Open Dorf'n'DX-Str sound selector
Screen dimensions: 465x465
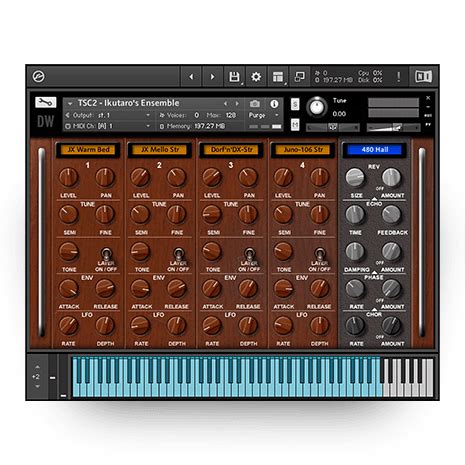click(x=232, y=150)
